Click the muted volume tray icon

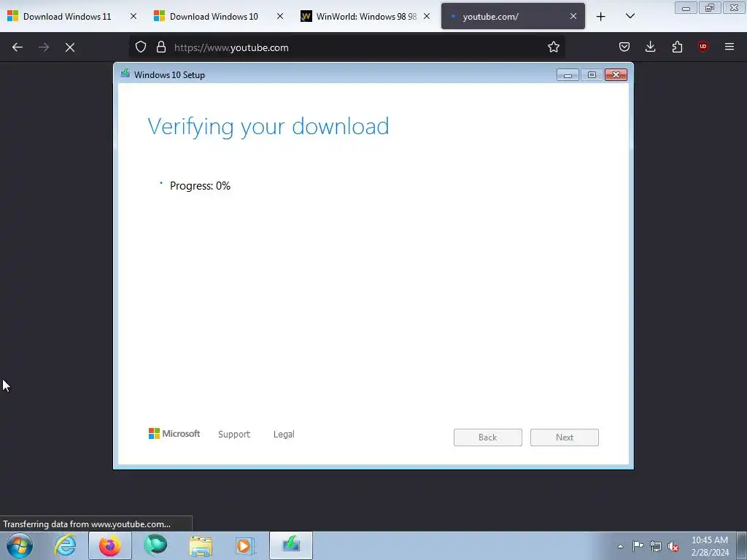[x=673, y=546]
